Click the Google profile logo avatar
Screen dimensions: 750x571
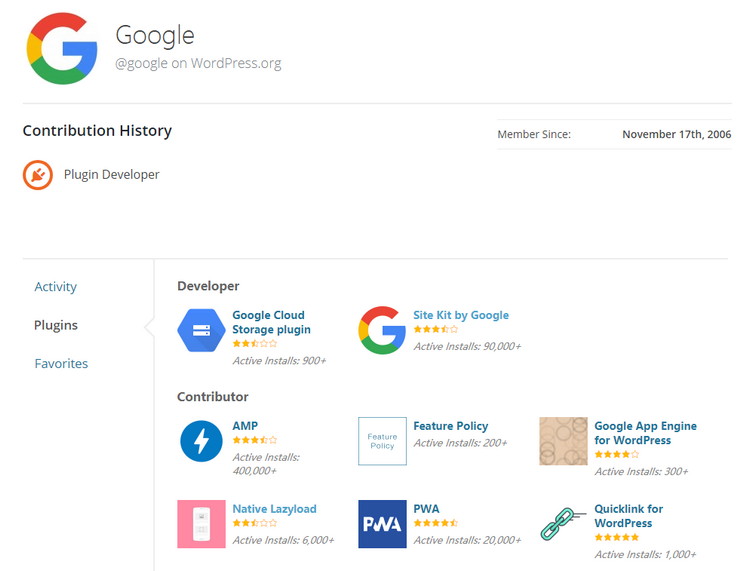coord(62,48)
